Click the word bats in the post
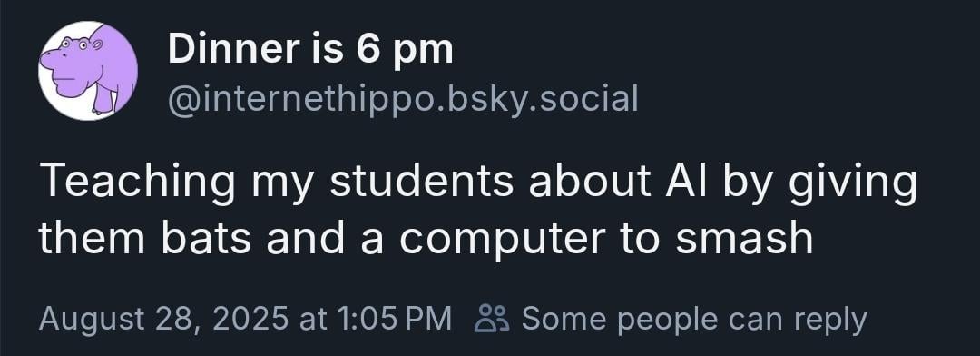980x356 pixels. [x=208, y=238]
